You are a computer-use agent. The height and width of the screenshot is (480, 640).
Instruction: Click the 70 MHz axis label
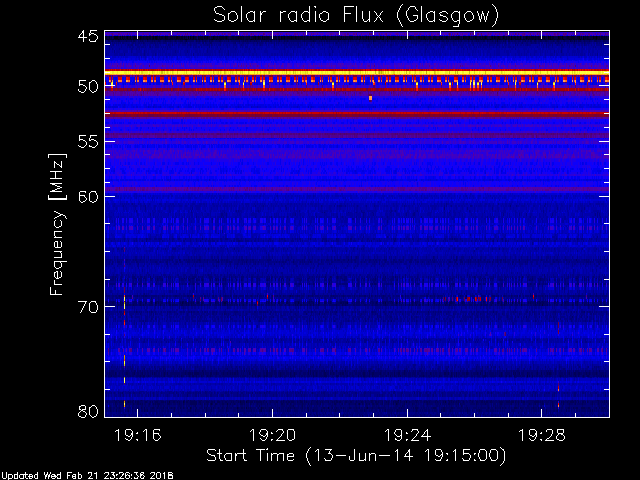88,307
